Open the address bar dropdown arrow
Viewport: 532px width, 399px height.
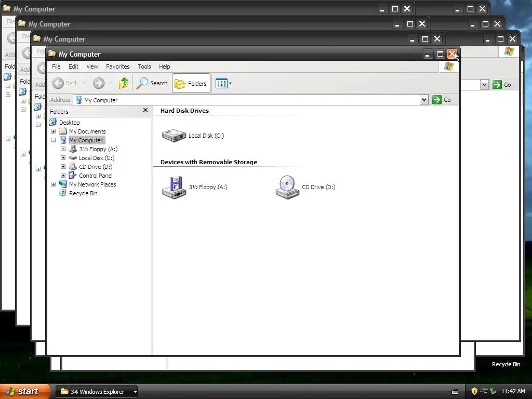(x=424, y=100)
